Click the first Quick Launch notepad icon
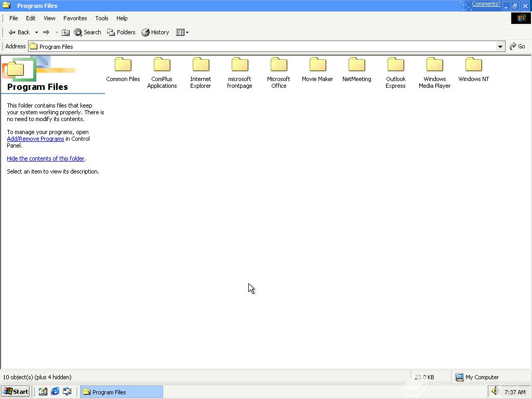The height and width of the screenshot is (399, 532). coord(43,392)
